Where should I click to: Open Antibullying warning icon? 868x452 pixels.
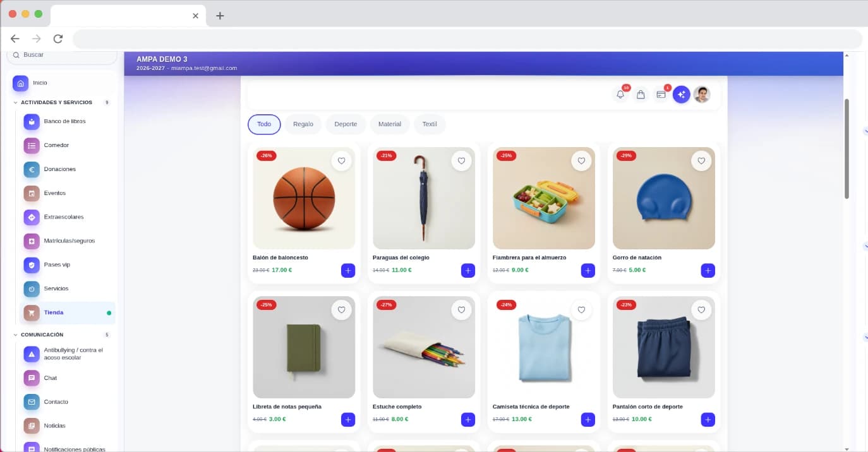tap(32, 354)
